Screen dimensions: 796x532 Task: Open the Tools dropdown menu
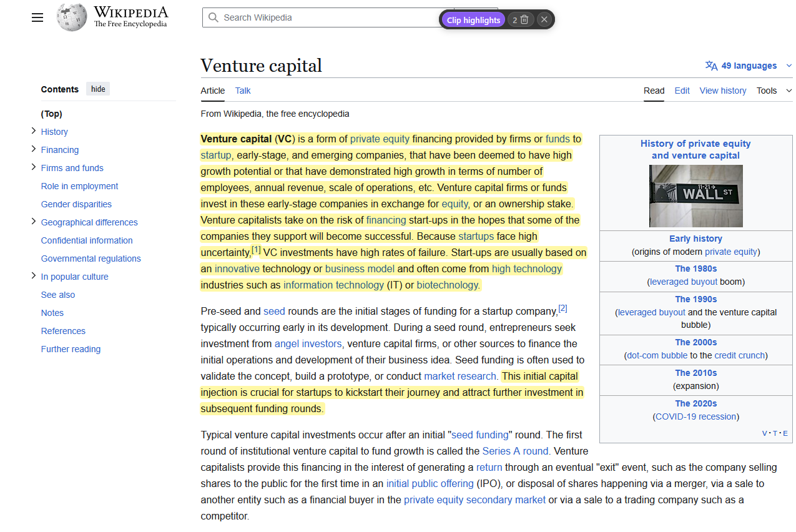774,91
